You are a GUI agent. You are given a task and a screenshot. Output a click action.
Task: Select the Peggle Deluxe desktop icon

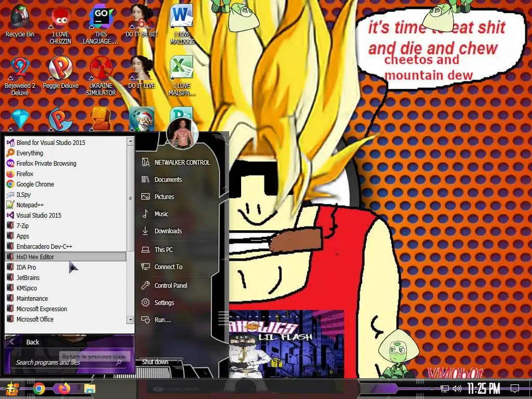point(60,73)
